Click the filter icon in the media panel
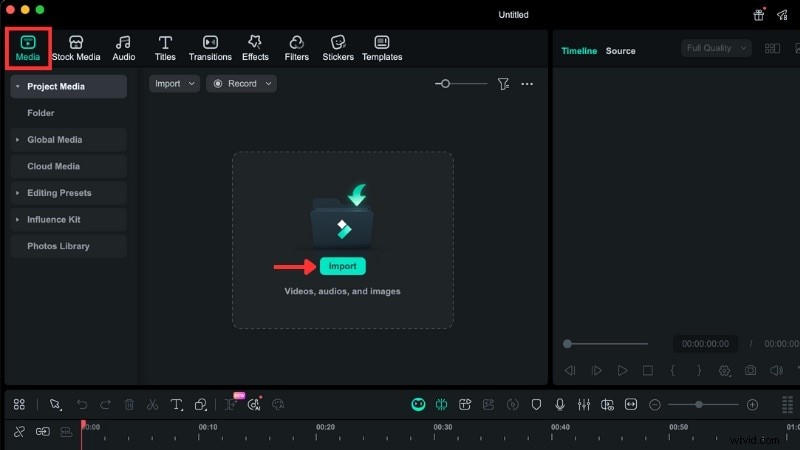 click(x=504, y=84)
